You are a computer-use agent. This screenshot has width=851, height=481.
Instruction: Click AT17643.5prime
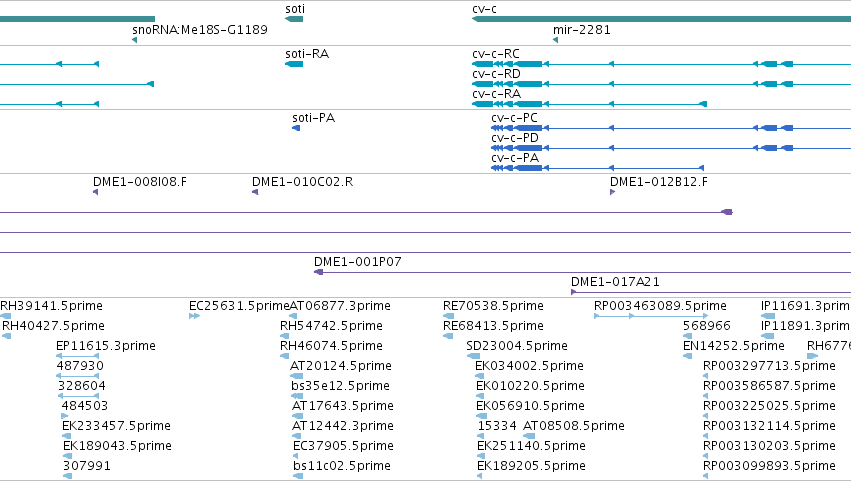(x=342, y=406)
